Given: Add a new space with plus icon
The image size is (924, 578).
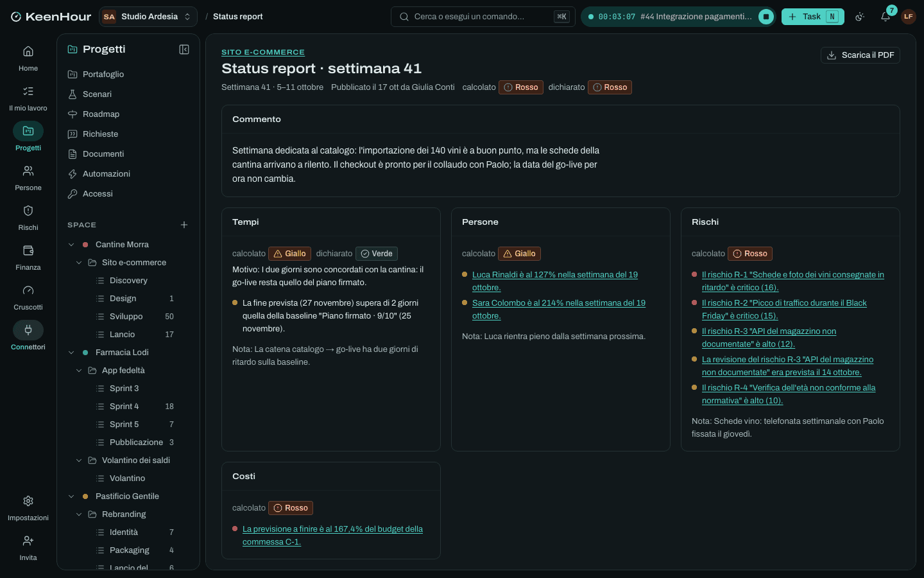Looking at the screenshot, I should click(184, 225).
